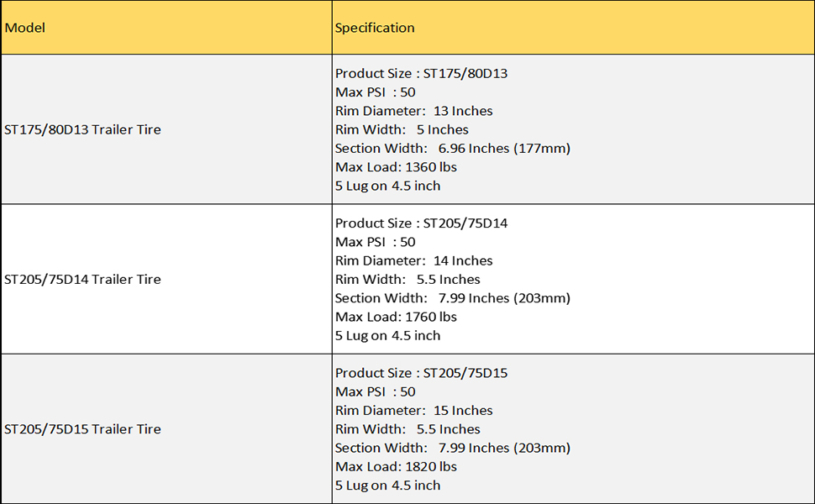The width and height of the screenshot is (815, 504).
Task: Click the Max Load: 1360 lbs line
Action: [x=396, y=167]
